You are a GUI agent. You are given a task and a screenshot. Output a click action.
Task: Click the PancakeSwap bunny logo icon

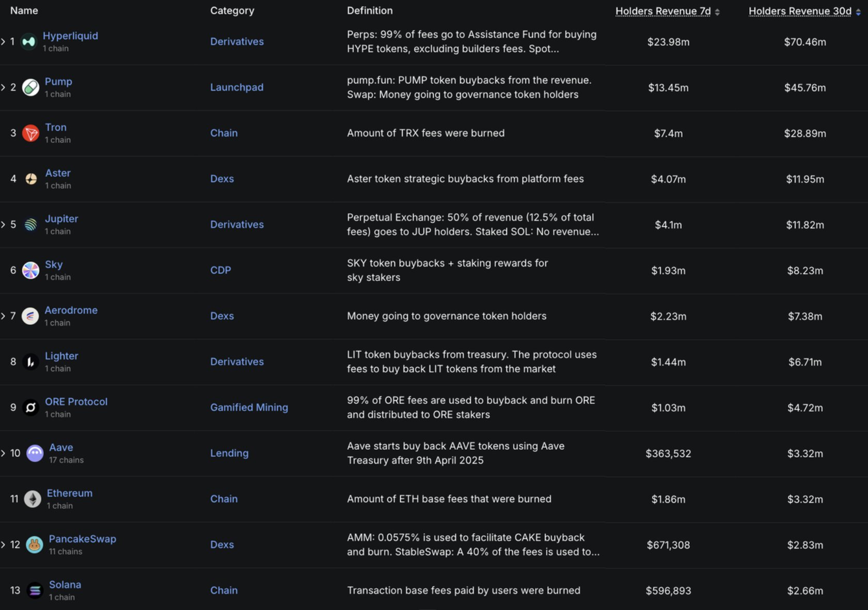[x=35, y=544]
